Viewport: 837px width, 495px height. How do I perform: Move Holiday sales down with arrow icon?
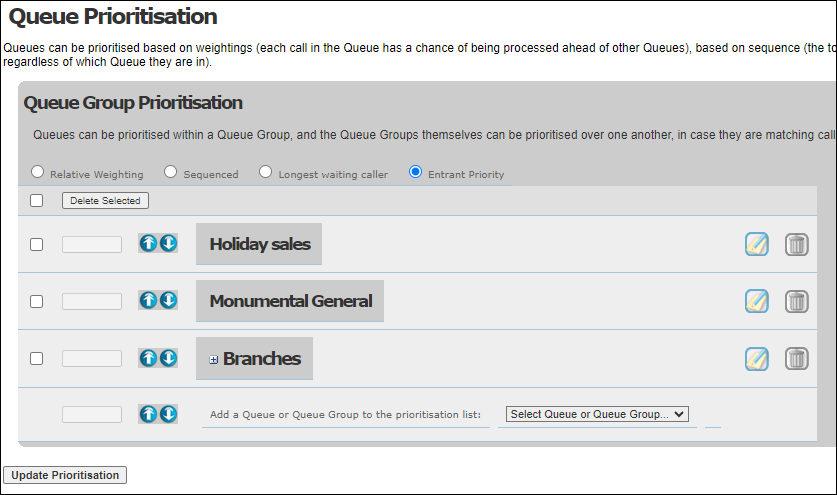[168, 243]
